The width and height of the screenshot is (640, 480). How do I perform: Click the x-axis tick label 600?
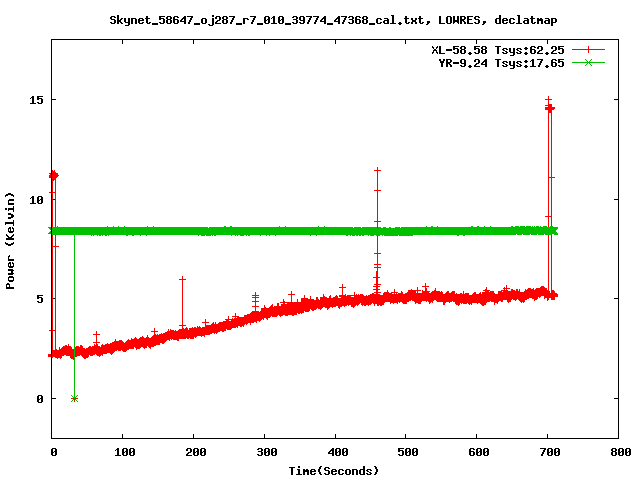tap(477, 453)
